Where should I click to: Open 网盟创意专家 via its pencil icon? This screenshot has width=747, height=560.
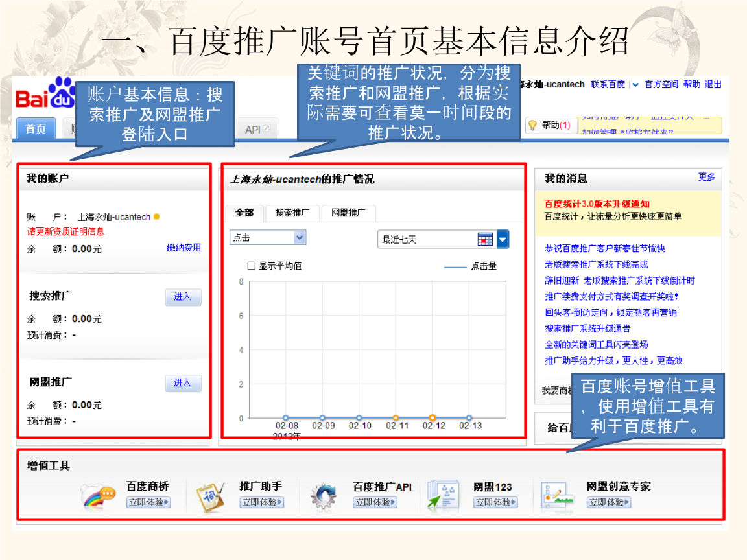(x=556, y=495)
